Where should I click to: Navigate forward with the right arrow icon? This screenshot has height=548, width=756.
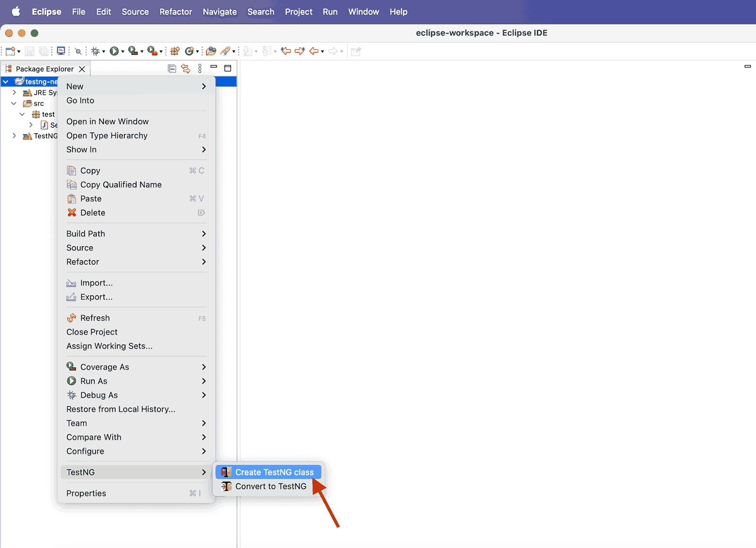(x=333, y=51)
